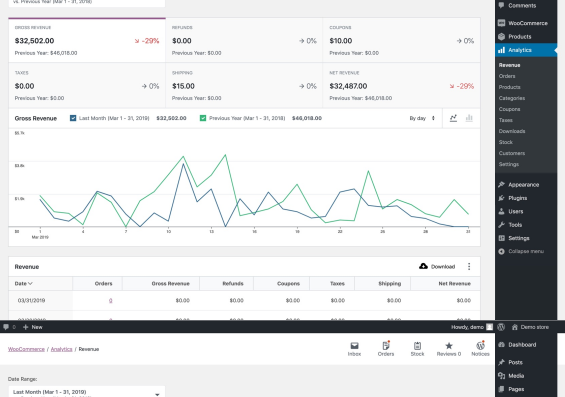Image resolution: width=565 pixels, height=397 pixels.
Task: Select Taxes in Analytics submenu
Action: tap(506, 120)
